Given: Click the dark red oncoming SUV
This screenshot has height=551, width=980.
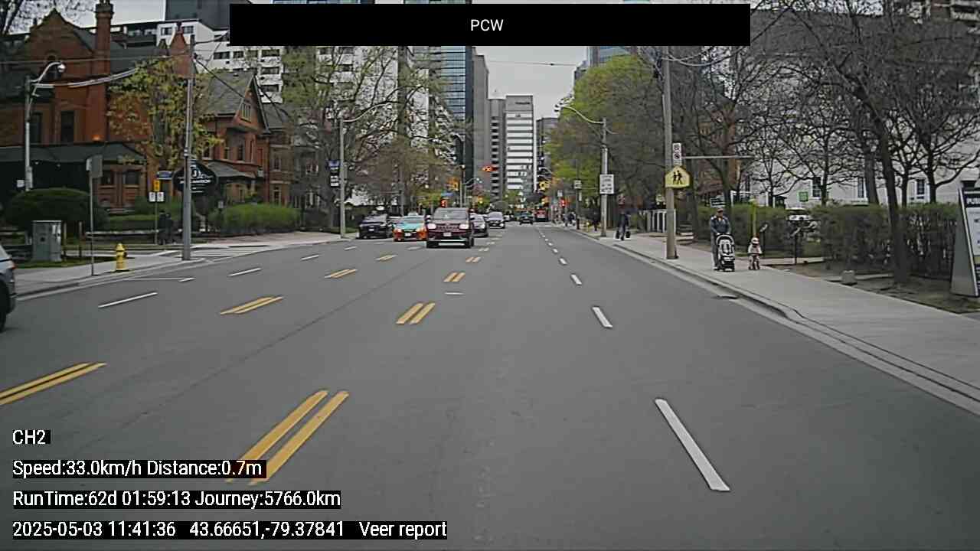Looking at the screenshot, I should coord(449,227).
